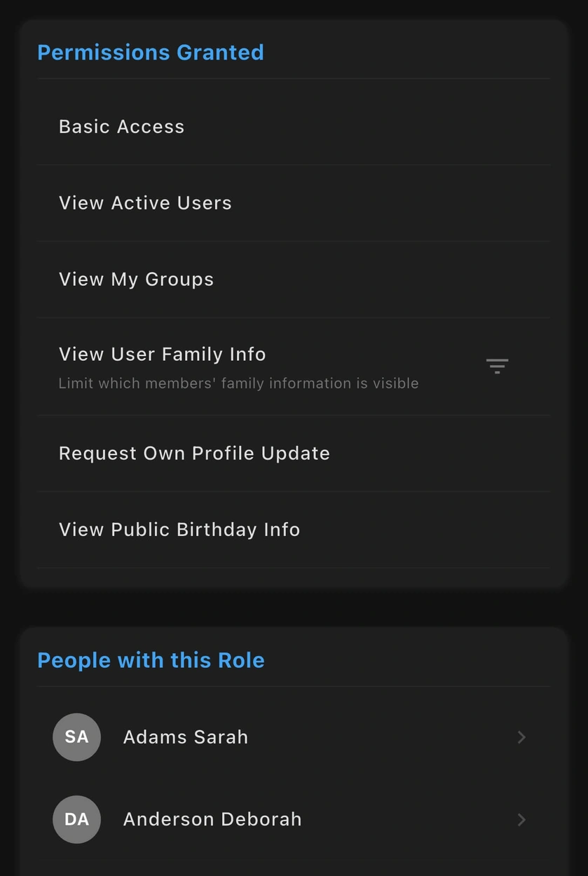Viewport: 588px width, 876px height.
Task: Click the divider line under People with this Role
Action: point(293,686)
